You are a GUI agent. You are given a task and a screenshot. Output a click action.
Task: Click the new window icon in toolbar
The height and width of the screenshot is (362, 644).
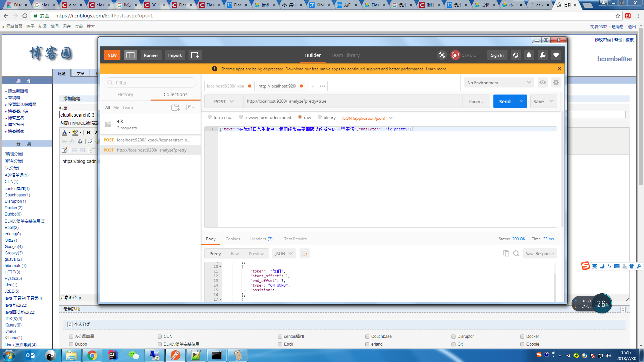pos(195,55)
